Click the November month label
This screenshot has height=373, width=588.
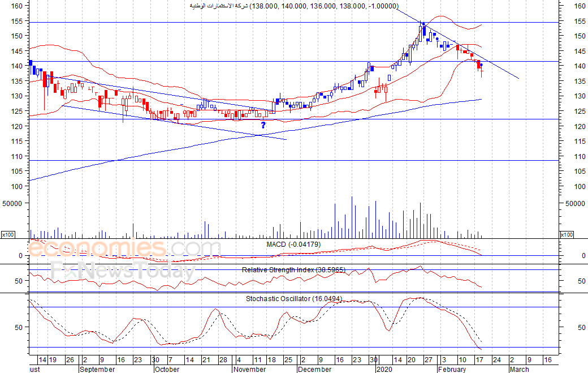coord(249,369)
